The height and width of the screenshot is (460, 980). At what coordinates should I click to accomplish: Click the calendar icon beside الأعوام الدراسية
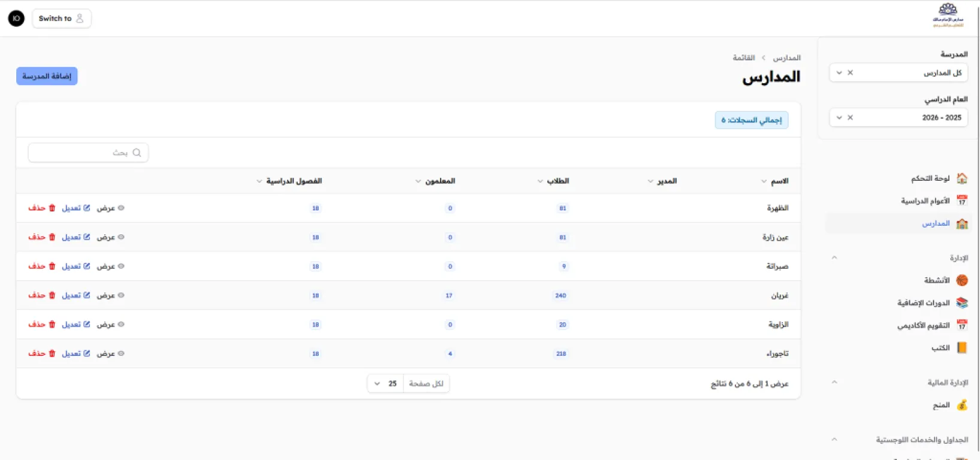[962, 201]
